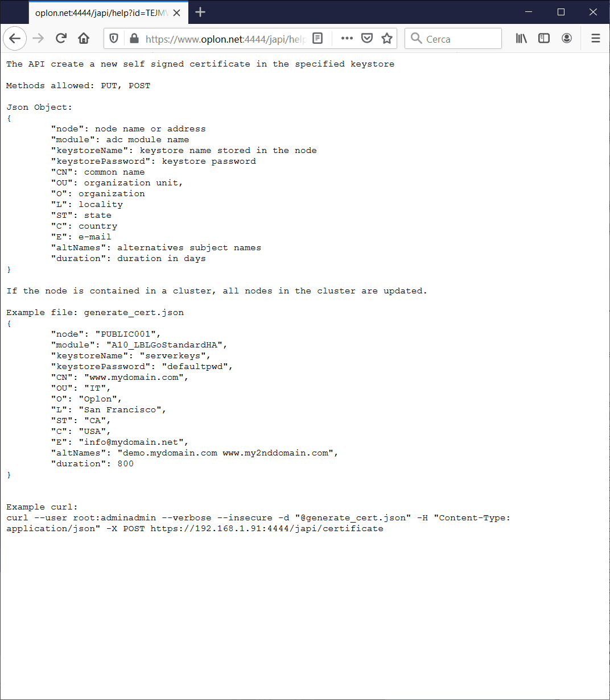Go back to the previous page
610x700 pixels.
[15, 38]
